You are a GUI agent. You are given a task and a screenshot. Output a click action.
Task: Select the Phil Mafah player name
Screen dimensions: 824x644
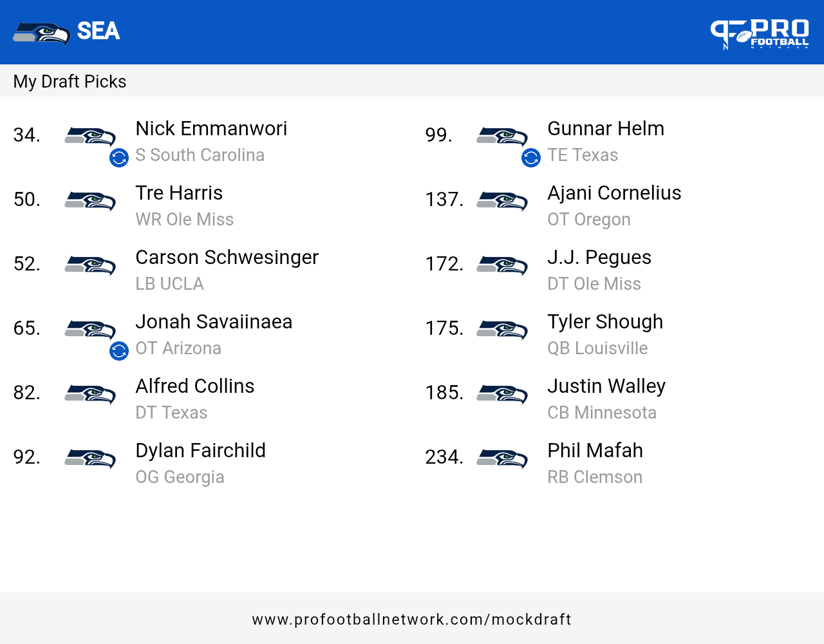pyautogui.click(x=595, y=451)
